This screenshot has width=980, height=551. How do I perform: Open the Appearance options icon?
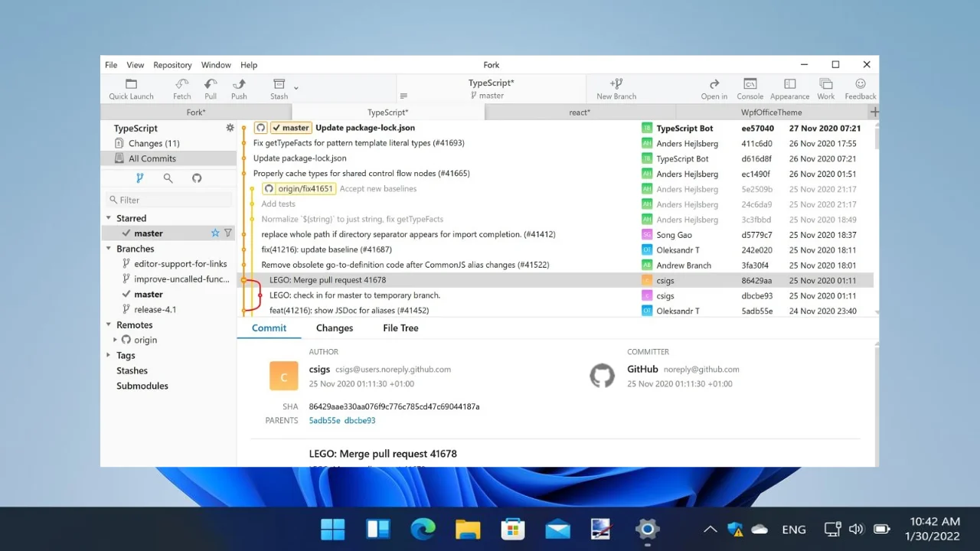coord(789,89)
